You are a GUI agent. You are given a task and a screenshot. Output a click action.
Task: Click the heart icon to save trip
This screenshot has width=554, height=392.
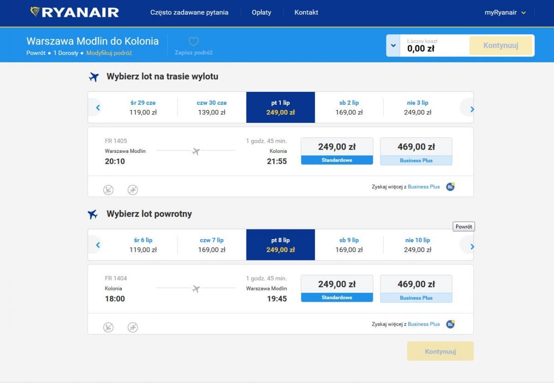(193, 42)
